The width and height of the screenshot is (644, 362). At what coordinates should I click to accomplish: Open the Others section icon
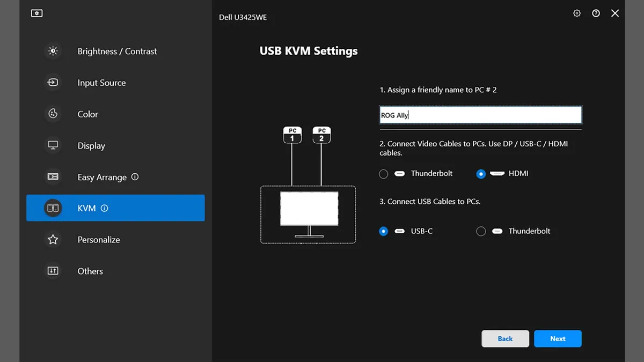pyautogui.click(x=53, y=271)
